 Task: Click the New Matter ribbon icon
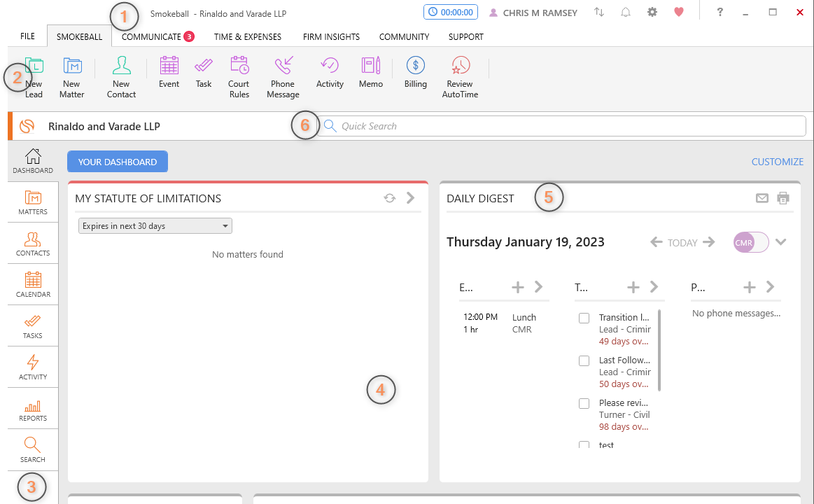click(x=71, y=78)
